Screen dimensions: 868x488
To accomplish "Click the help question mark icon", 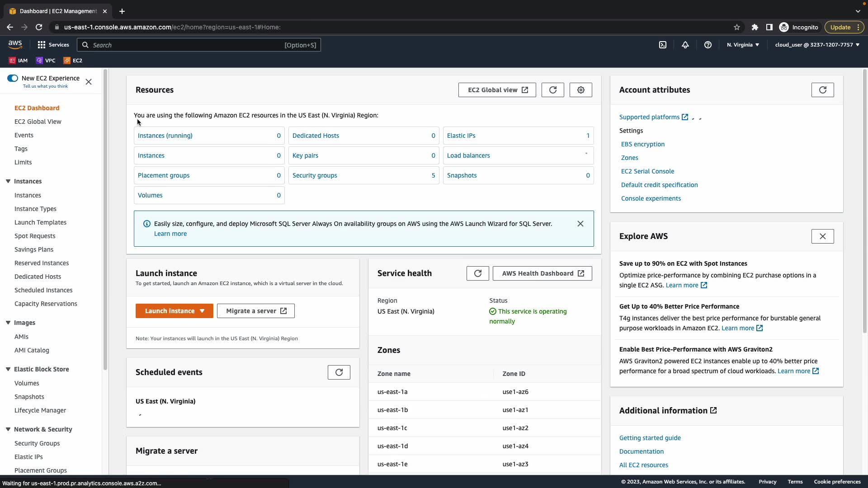I will (708, 45).
